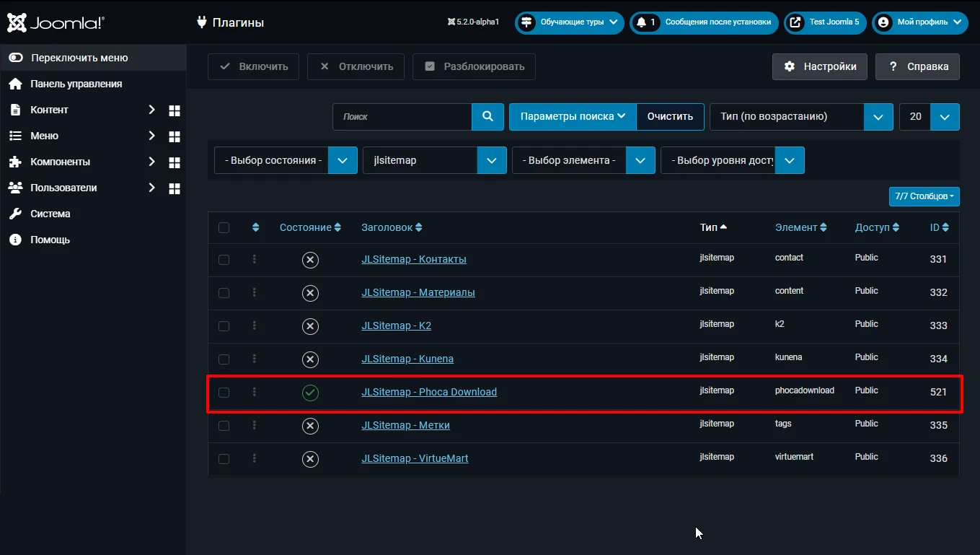Viewport: 980px width, 555px height.
Task: Open JLSitemap - VirtueMart plugin link
Action: tap(415, 458)
